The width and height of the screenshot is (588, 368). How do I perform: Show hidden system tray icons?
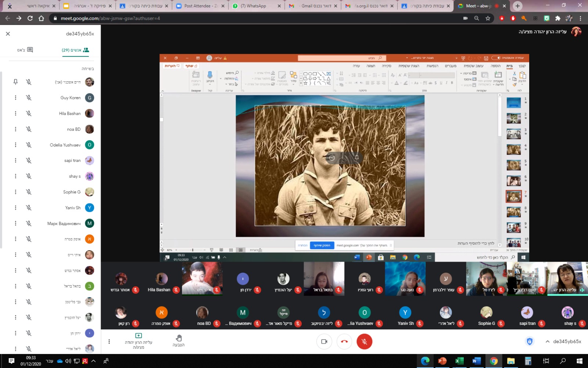point(93,361)
